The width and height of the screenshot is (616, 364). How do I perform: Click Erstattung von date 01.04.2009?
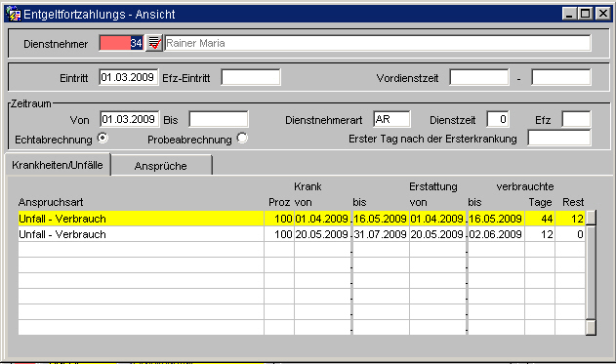pyautogui.click(x=437, y=219)
